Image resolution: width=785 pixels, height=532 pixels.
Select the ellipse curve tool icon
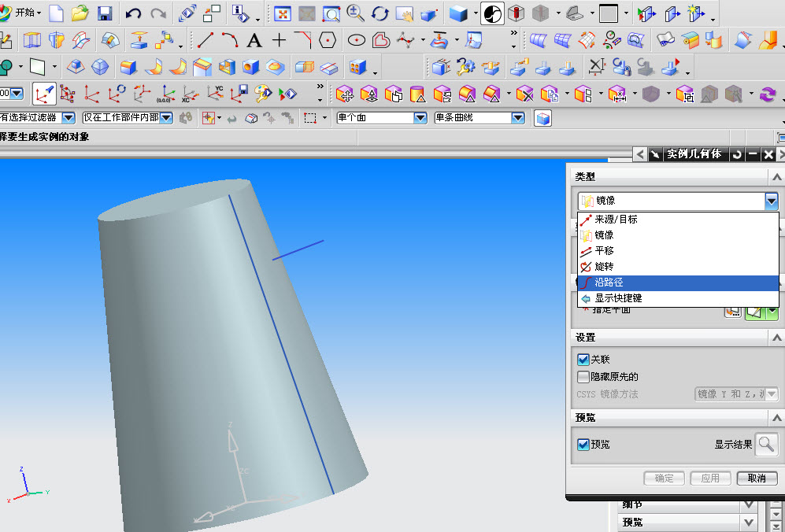pos(357,41)
